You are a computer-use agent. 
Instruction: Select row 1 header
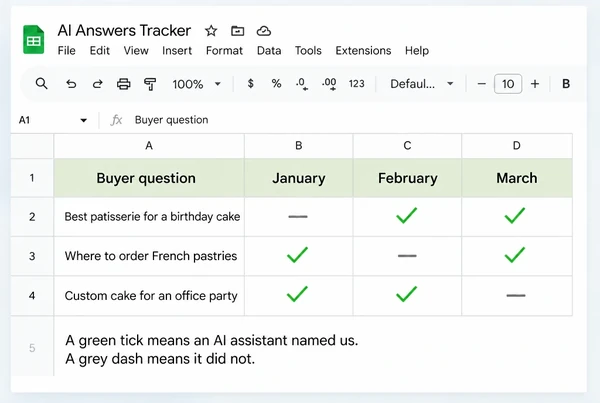point(32,178)
